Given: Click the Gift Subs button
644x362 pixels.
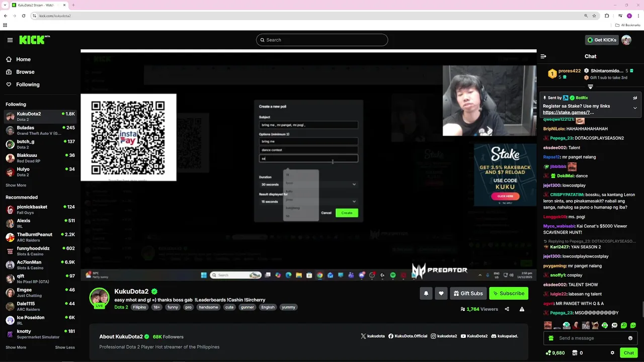Looking at the screenshot, I should click(468, 293).
